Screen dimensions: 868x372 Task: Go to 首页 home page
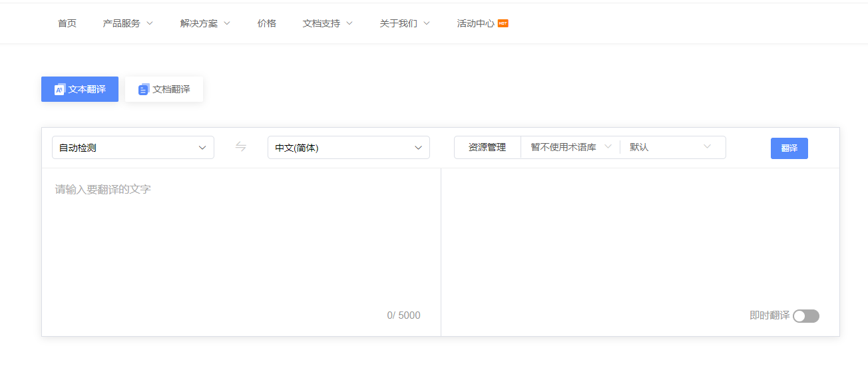click(x=67, y=23)
